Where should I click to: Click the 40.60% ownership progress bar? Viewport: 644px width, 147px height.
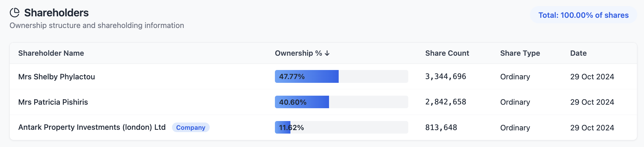pyautogui.click(x=341, y=102)
